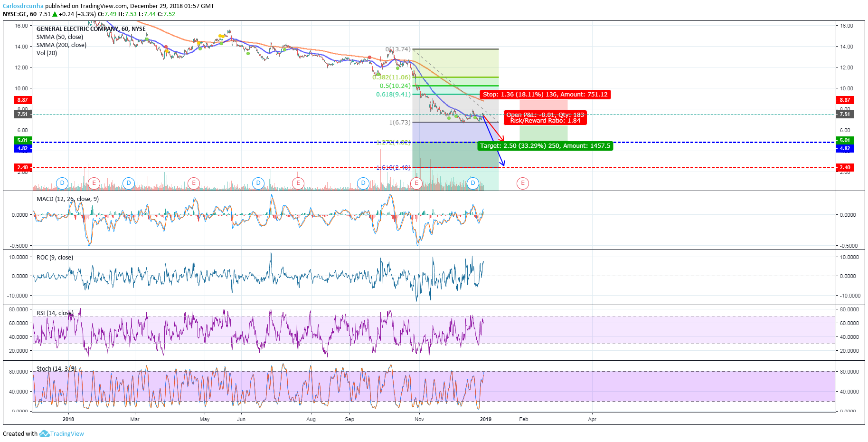Click the Fibonacci 0.618(9.41) level label
The width and height of the screenshot is (868, 442).
tap(393, 95)
